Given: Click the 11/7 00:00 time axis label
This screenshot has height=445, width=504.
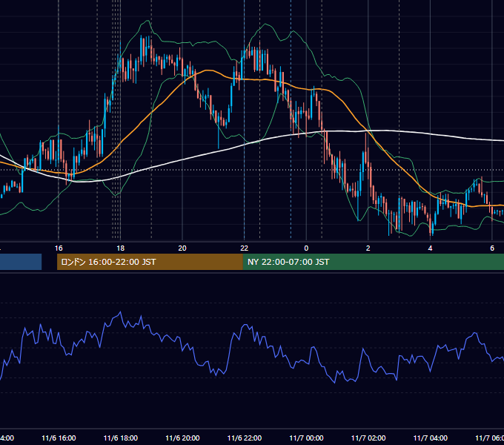Looking at the screenshot, I should point(306,438).
